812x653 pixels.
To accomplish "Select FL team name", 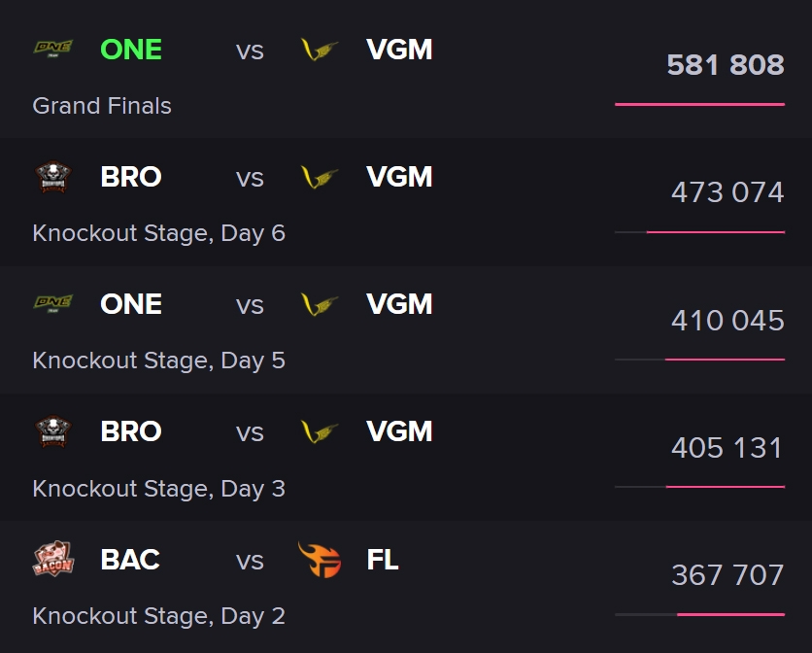I will click(x=382, y=560).
